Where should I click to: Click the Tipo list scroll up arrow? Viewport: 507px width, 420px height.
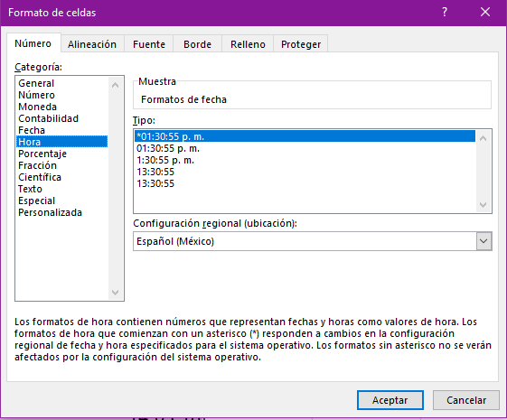pos(484,138)
